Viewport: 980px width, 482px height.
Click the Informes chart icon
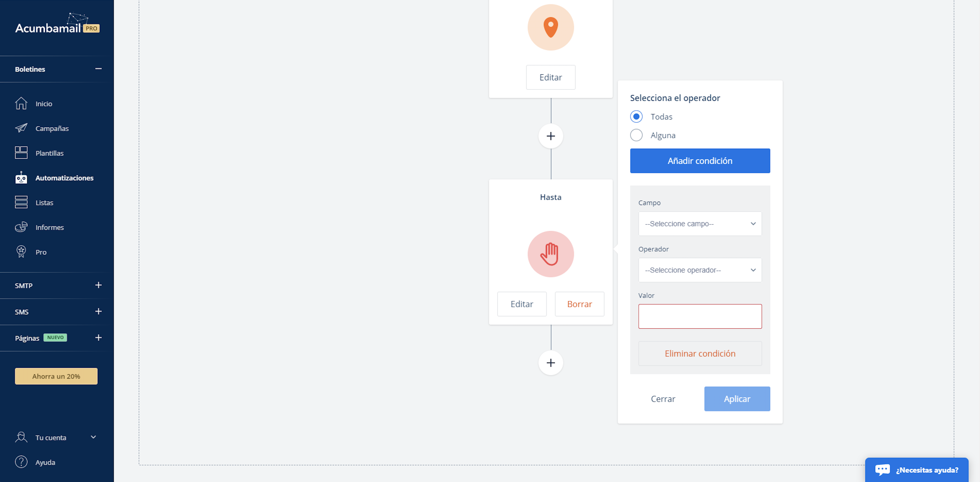tap(21, 227)
